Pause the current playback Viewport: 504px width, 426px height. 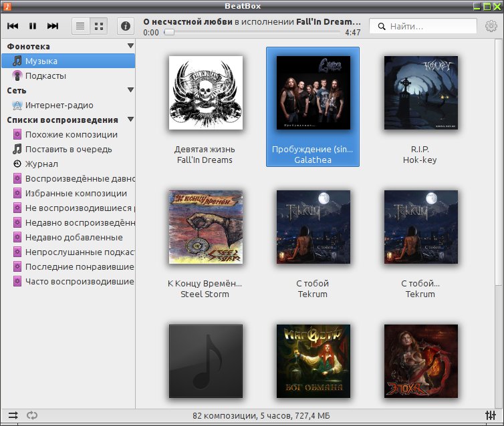(33, 26)
